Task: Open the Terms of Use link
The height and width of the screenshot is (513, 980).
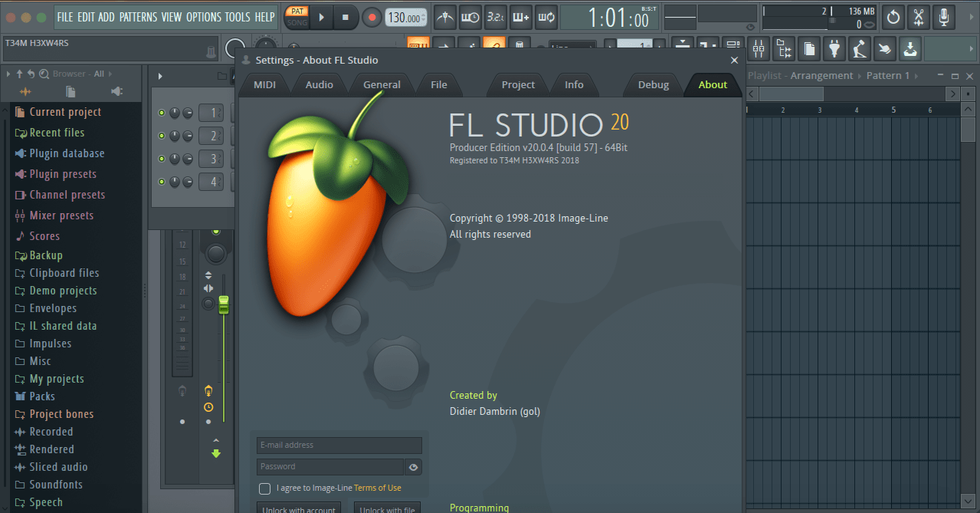Action: coord(378,488)
